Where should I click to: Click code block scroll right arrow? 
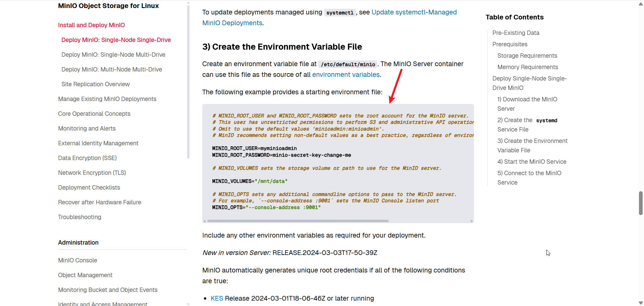[472, 221]
